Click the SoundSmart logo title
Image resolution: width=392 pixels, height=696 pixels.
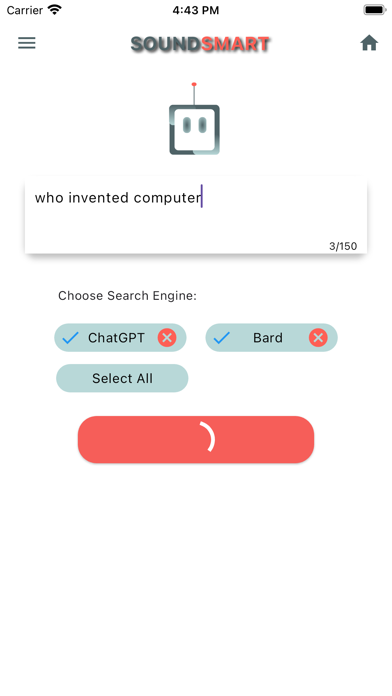pyautogui.click(x=200, y=44)
